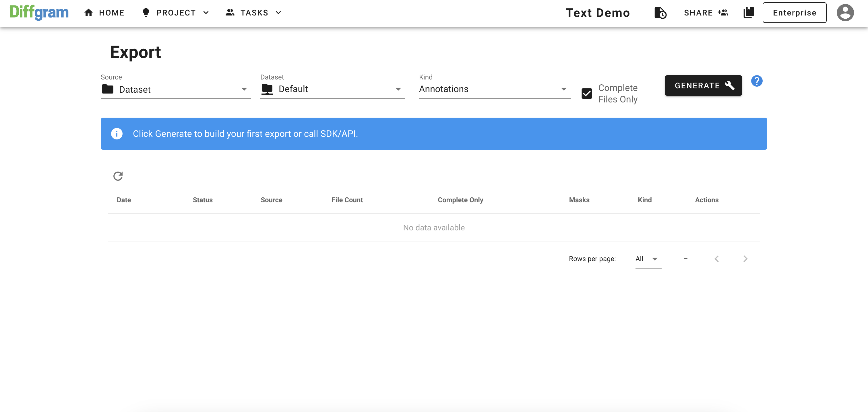
Task: Open the Rows per page dropdown
Action: [x=648, y=259]
